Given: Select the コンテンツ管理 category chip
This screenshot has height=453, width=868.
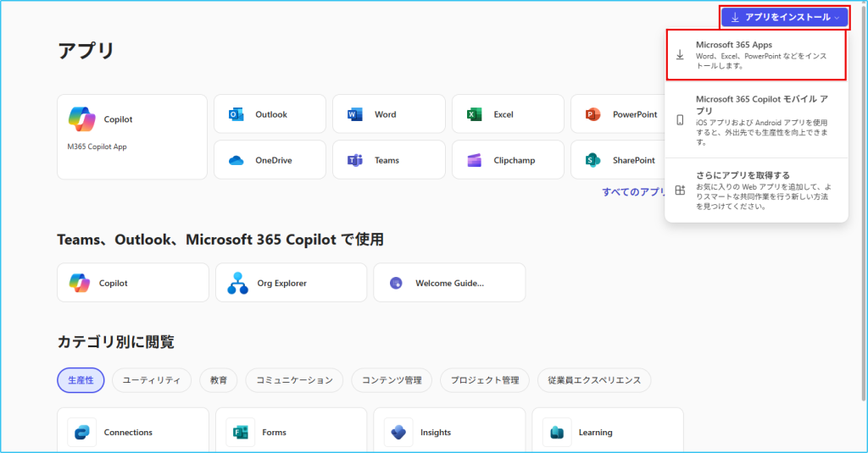Looking at the screenshot, I should point(392,380).
